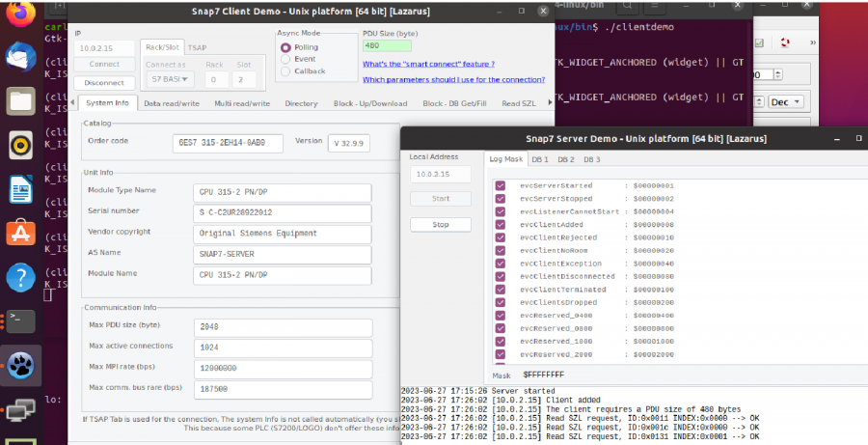Click the server Local Address field
Screen dimensions: 868x445
(441, 174)
